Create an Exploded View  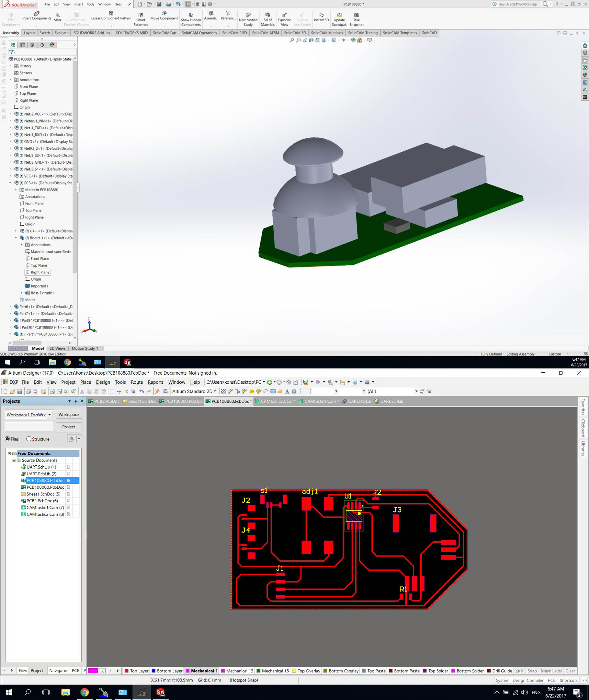pos(285,19)
